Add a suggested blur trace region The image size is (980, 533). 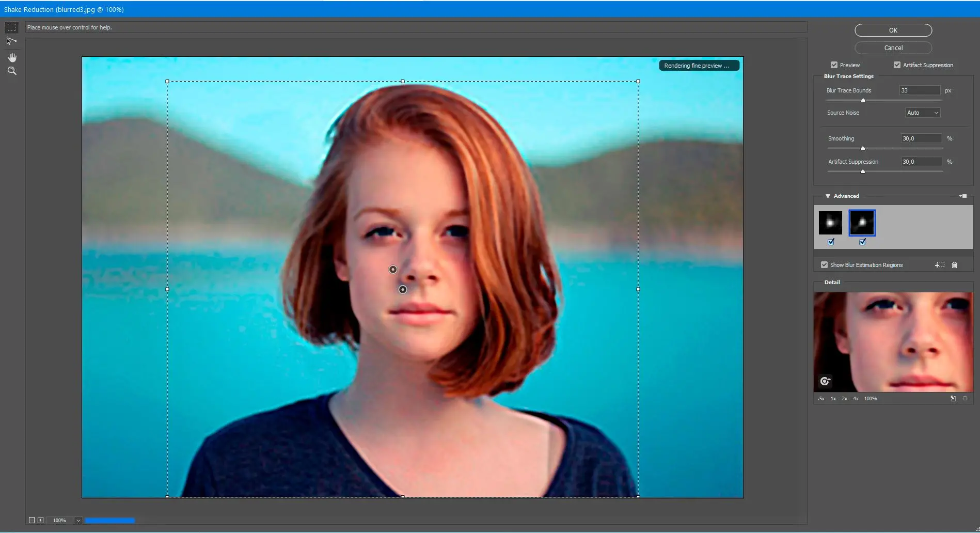[940, 265]
